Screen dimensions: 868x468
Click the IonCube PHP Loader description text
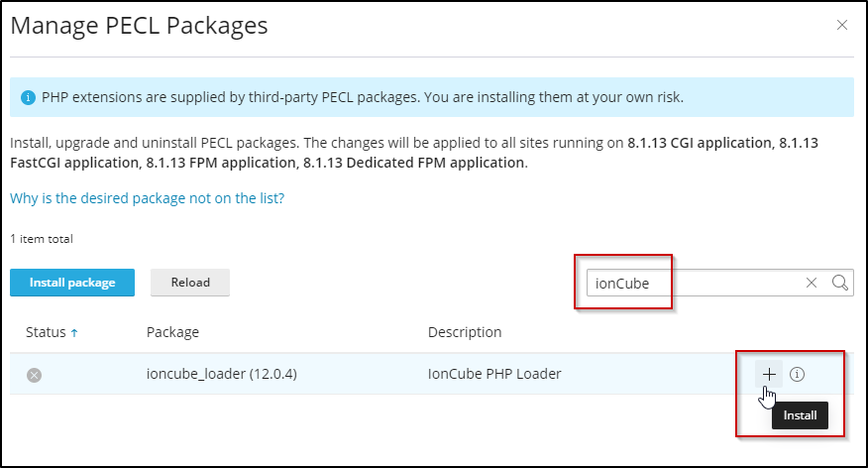coord(494,374)
